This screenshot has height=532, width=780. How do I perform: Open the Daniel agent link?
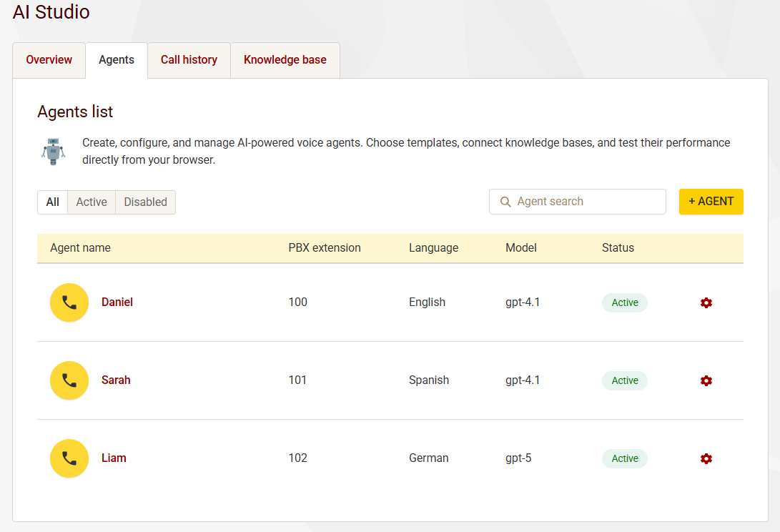117,302
